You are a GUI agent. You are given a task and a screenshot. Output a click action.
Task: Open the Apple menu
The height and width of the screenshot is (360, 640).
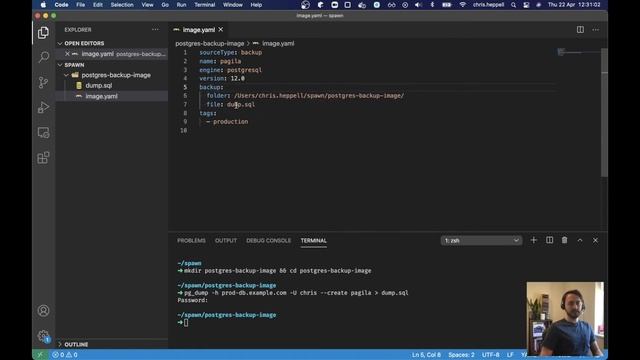tap(43, 5)
